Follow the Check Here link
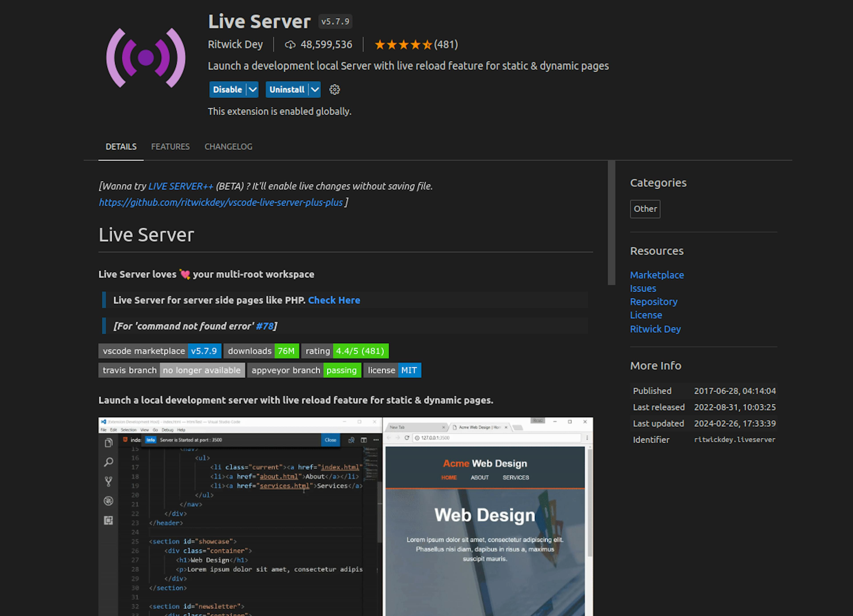 [334, 300]
